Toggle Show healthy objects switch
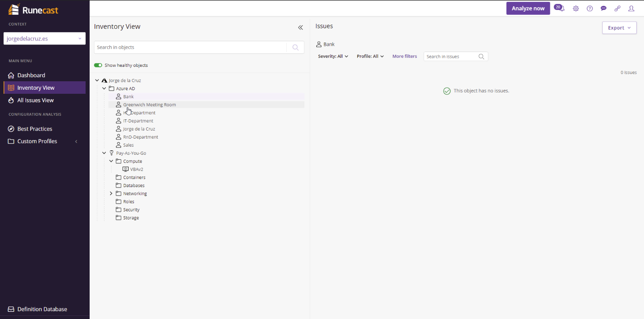This screenshot has width=644, height=319. point(98,65)
